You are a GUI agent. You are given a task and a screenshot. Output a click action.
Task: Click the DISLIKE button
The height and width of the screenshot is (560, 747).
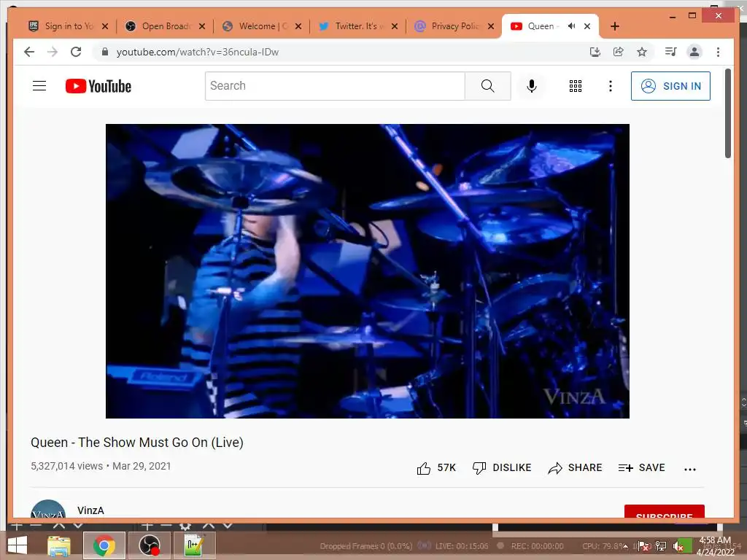(502, 467)
